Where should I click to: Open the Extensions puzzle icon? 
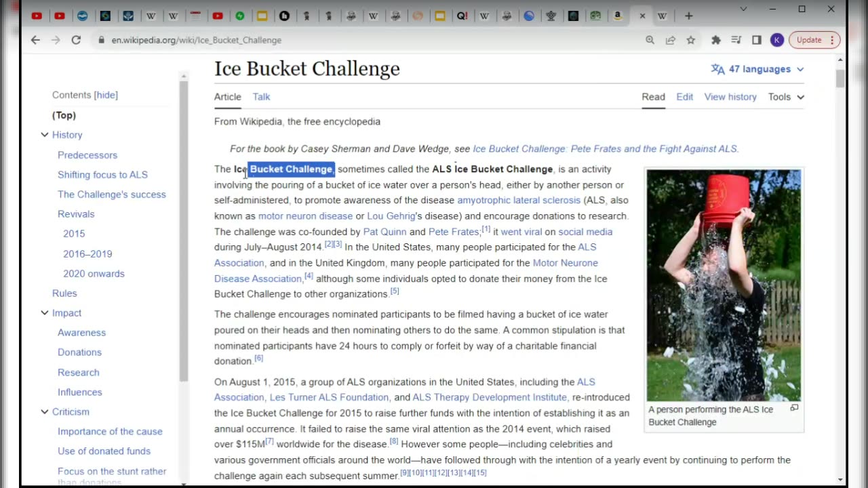715,40
